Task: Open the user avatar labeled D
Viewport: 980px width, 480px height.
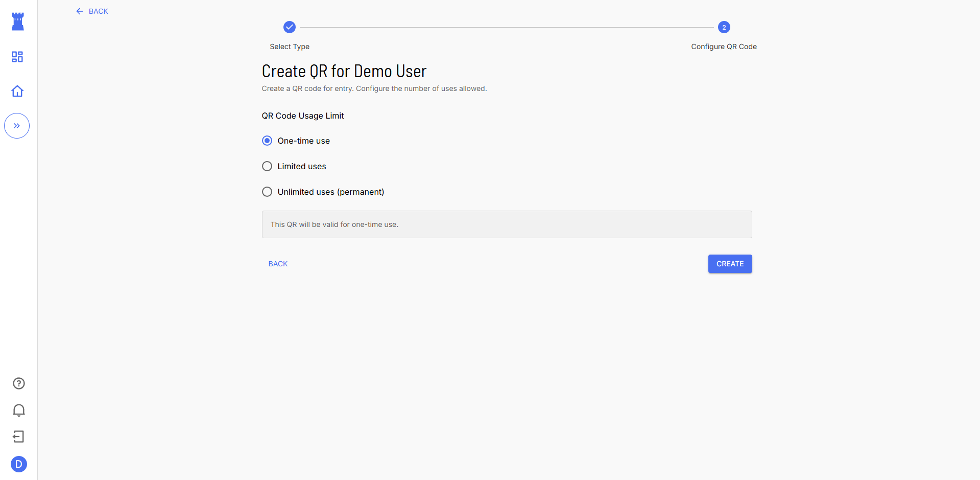Action: click(19, 464)
